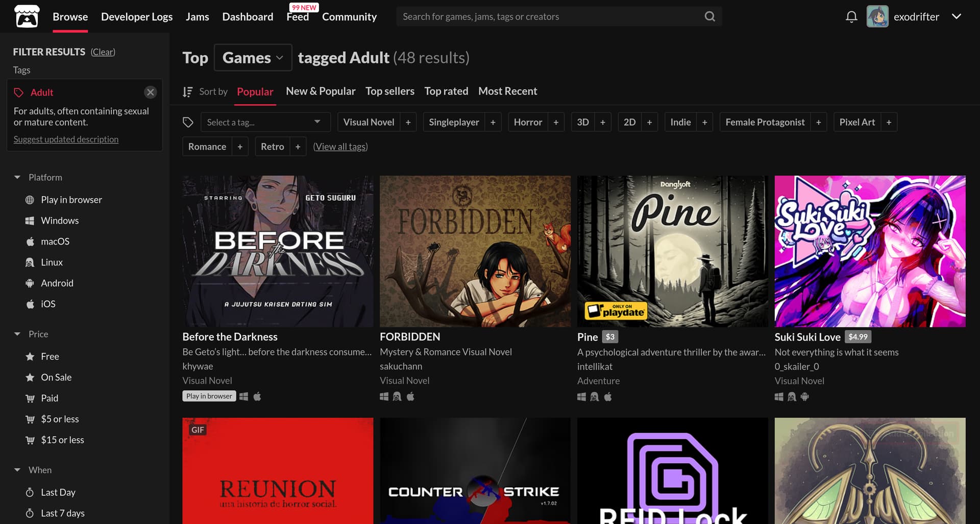Click the exodrifter avatar image
This screenshot has width=980, height=524.
pos(877,16)
